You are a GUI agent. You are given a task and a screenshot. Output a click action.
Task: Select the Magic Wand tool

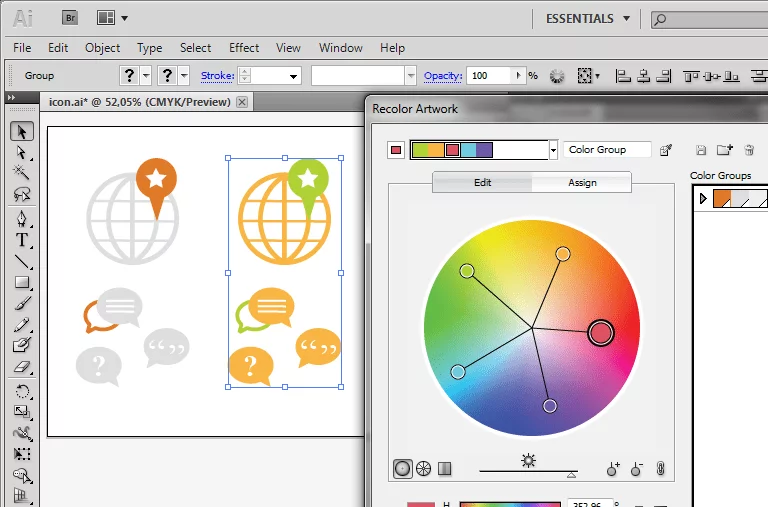[22, 172]
